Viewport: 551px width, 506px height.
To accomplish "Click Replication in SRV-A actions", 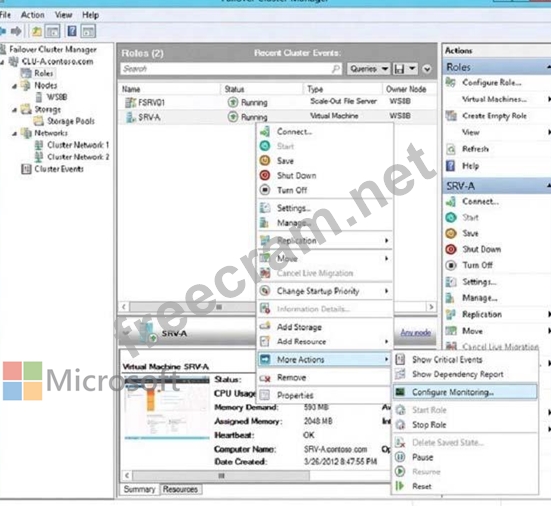I will pyautogui.click(x=481, y=314).
